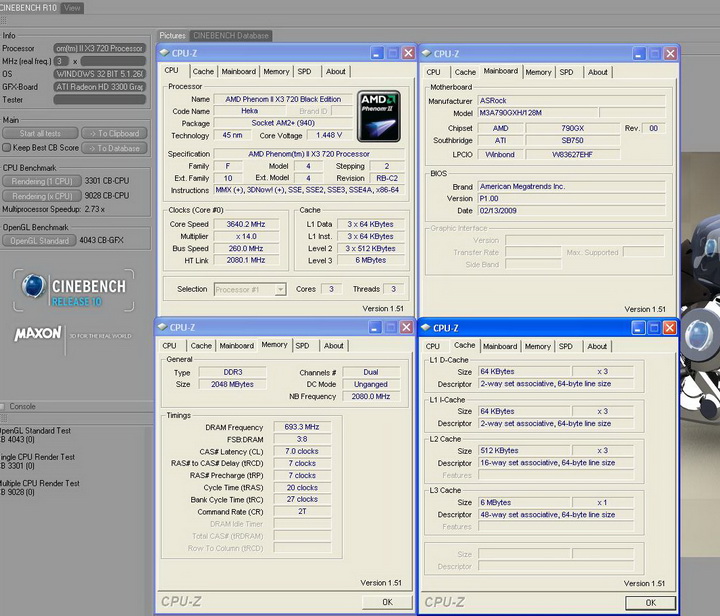720x616 pixels.
Task: Click OK in the Cache CPU-Z window
Action: (x=651, y=602)
